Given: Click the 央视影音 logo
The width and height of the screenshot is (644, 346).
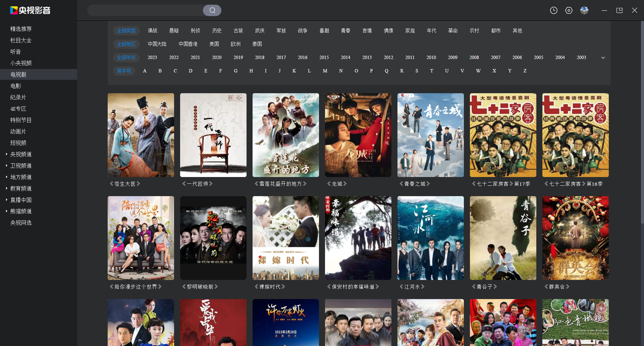Looking at the screenshot, I should coord(30,10).
